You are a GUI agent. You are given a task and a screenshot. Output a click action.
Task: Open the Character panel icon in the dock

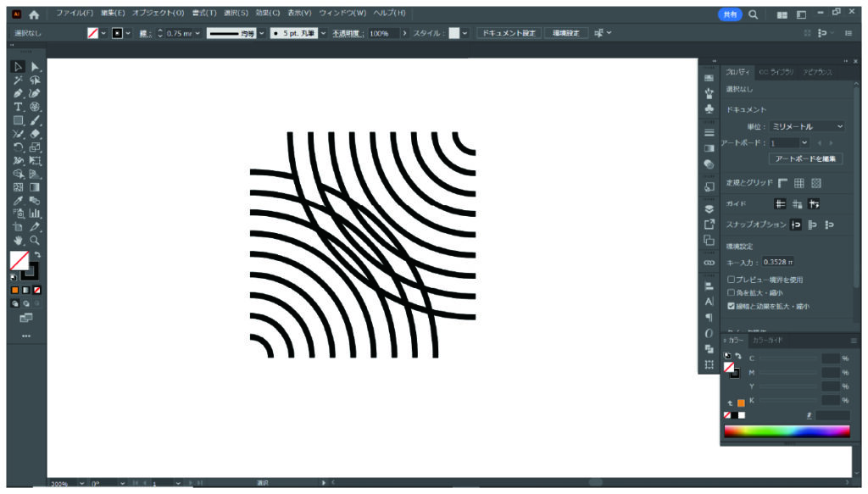(709, 302)
